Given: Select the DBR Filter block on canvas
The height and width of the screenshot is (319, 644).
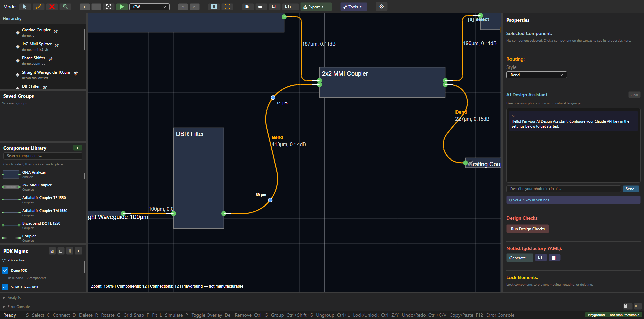Looking at the screenshot, I should point(199,178).
